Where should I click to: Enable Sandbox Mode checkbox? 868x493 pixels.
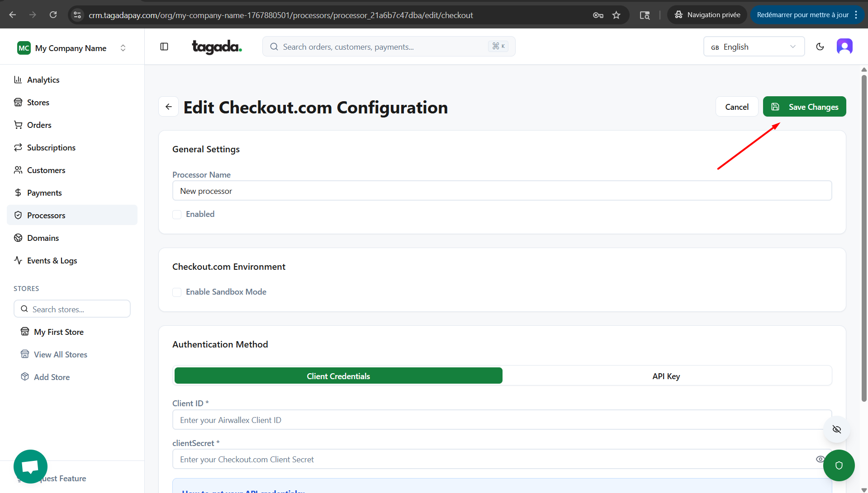point(177,292)
